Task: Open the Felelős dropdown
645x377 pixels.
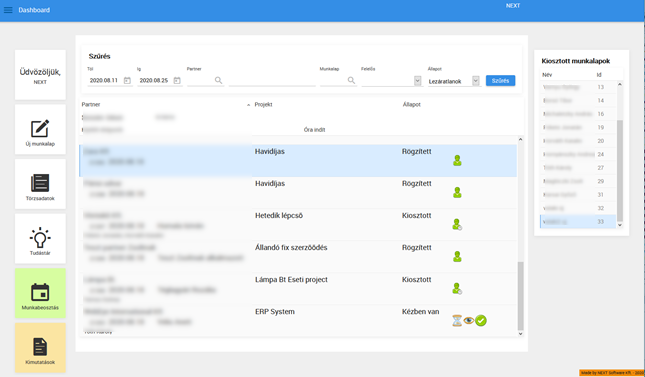Action: click(x=418, y=81)
